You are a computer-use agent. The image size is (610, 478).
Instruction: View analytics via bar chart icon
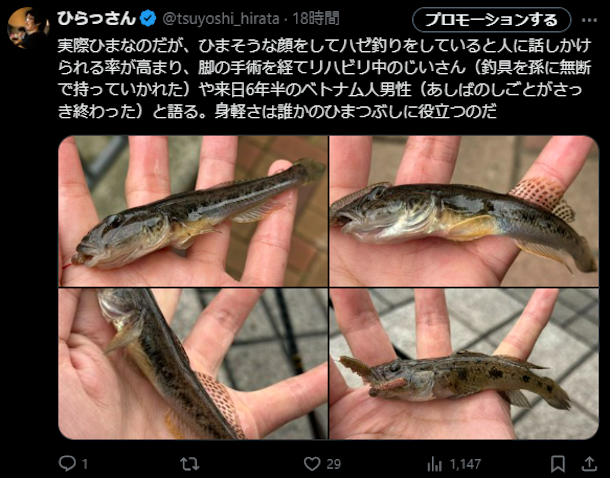(435, 464)
